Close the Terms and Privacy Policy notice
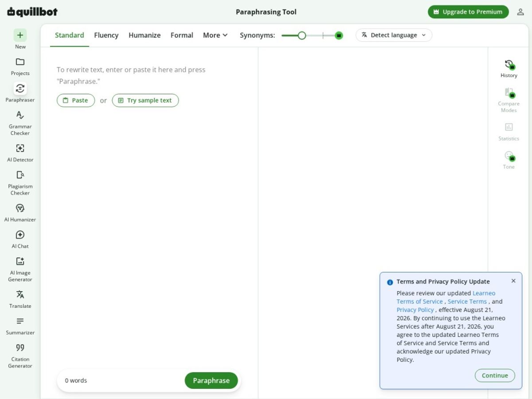 pyautogui.click(x=513, y=281)
